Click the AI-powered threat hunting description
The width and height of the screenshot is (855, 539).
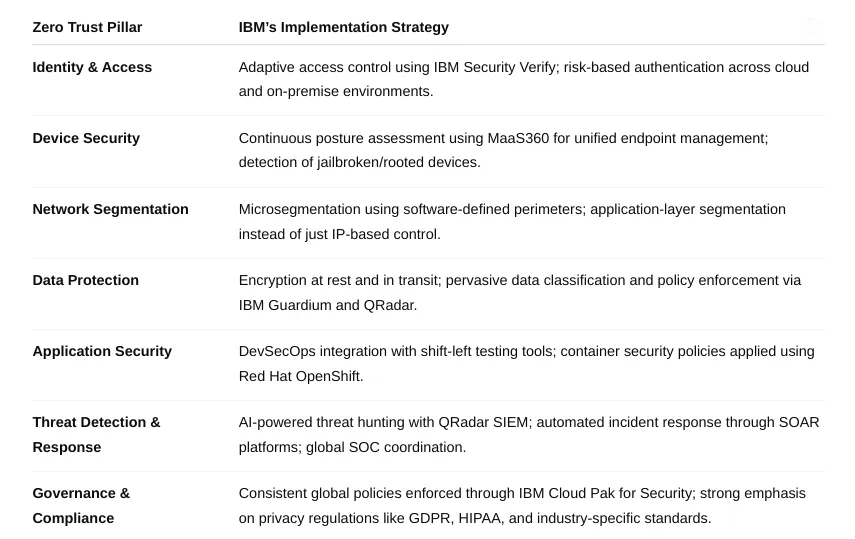tap(529, 434)
